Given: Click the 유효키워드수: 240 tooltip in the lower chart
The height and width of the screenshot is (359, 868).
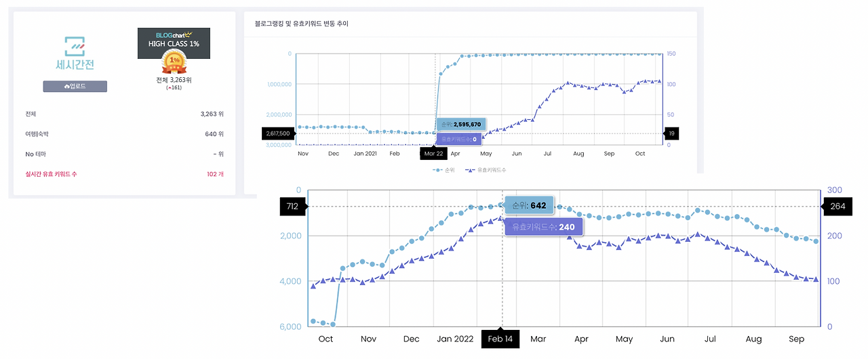Looking at the screenshot, I should 544,227.
